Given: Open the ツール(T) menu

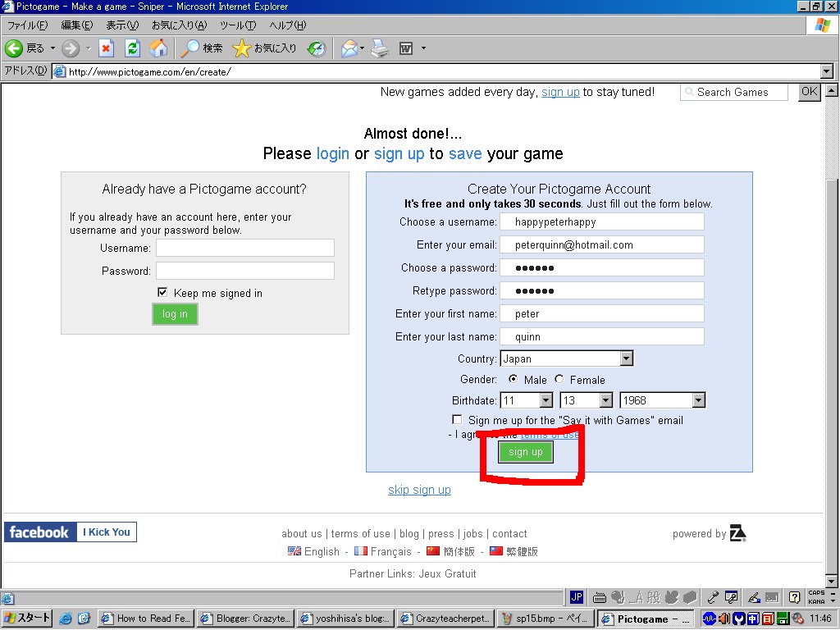Looking at the screenshot, I should 238,25.
